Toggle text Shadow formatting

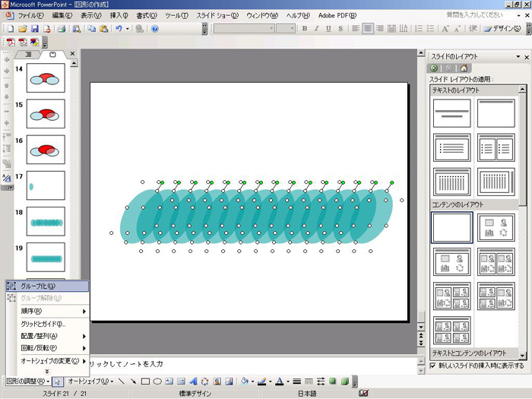340,29
